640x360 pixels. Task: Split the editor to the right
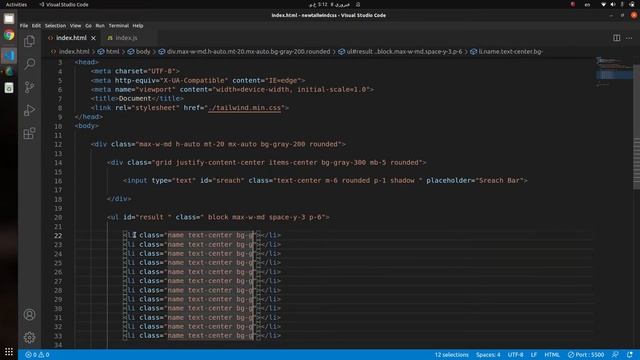616,38
